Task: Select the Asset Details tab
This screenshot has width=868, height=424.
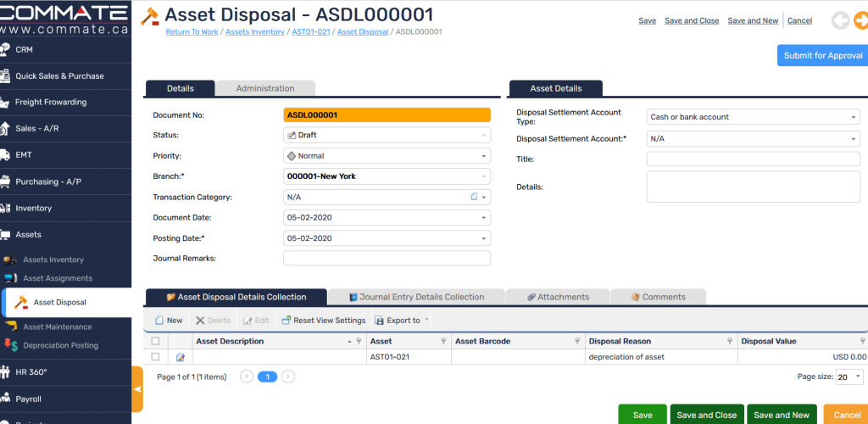Action: tap(556, 88)
